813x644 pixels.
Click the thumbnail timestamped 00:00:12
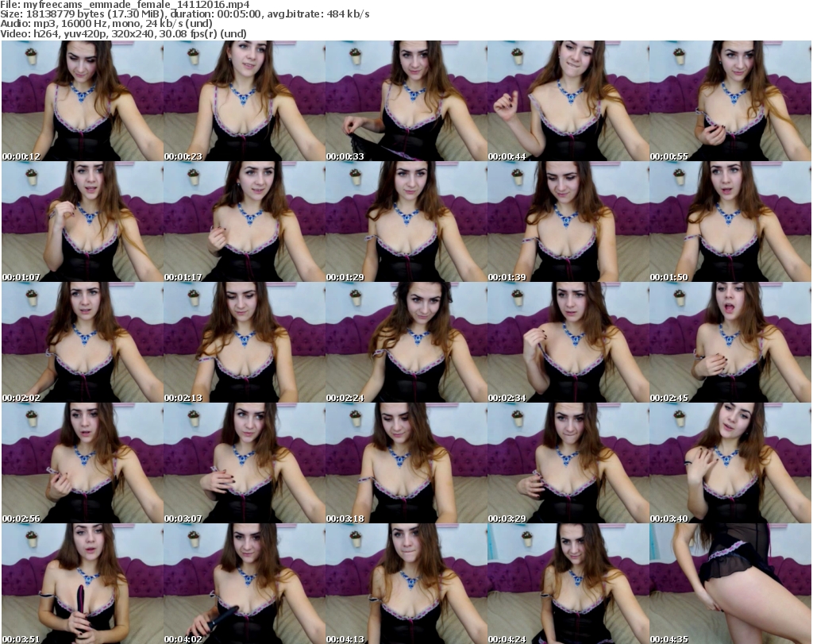click(x=82, y=102)
